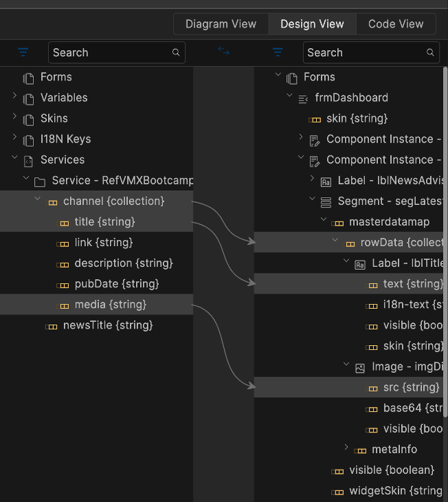
Task: Click the swap arrows icon between panels
Action: pyautogui.click(x=223, y=51)
